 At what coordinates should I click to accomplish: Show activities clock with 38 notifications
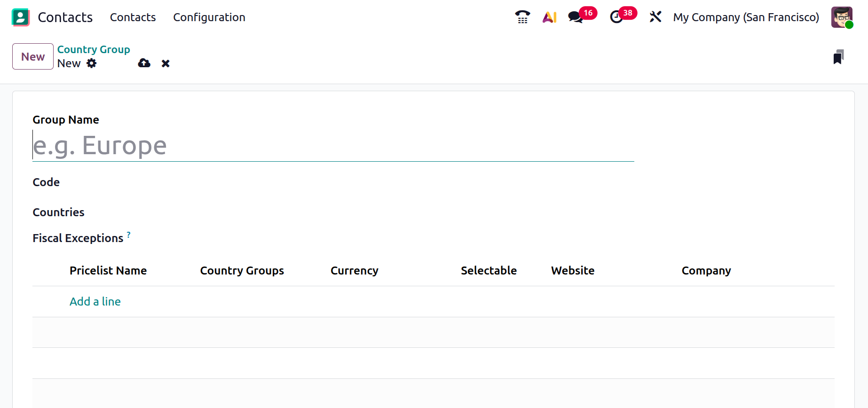[616, 17]
